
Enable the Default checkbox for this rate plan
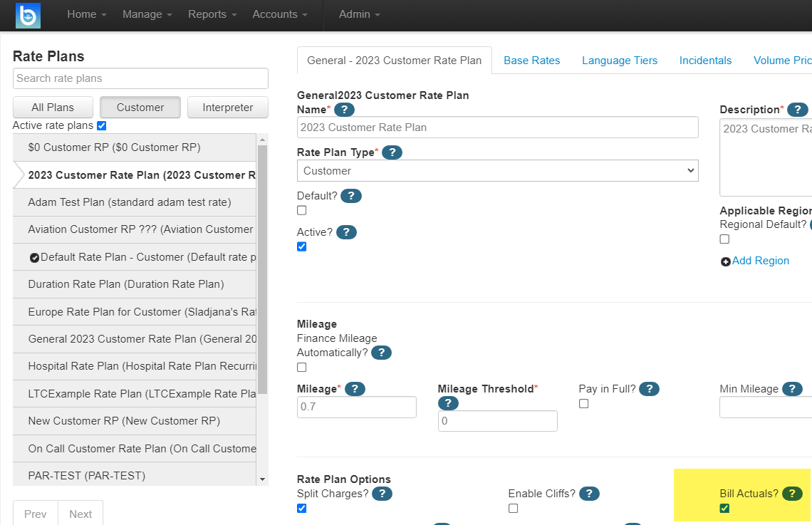(301, 210)
